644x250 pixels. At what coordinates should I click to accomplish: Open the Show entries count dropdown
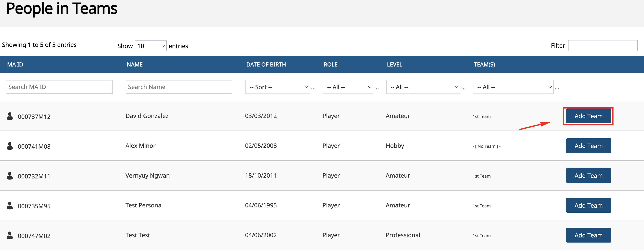(x=151, y=46)
